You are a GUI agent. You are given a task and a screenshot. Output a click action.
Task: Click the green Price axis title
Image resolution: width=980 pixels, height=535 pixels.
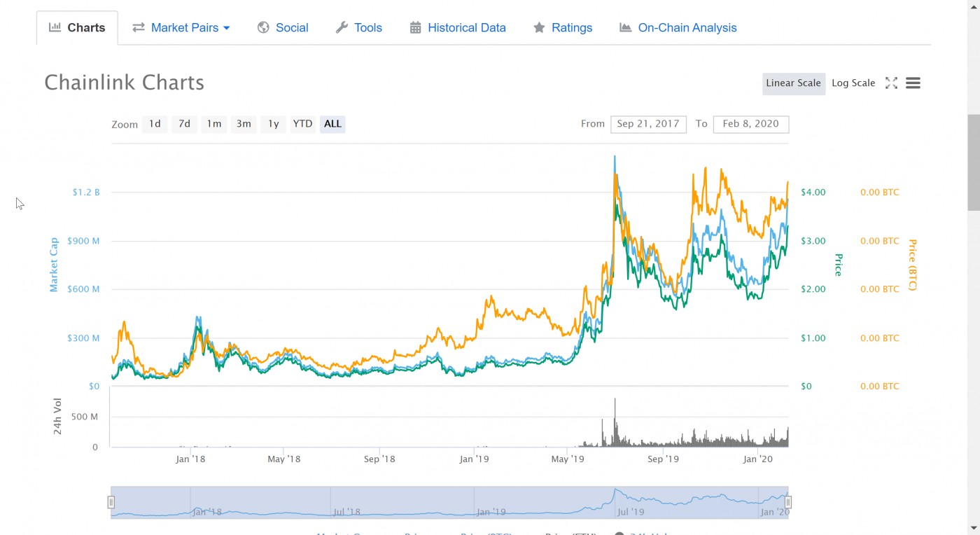tap(838, 265)
